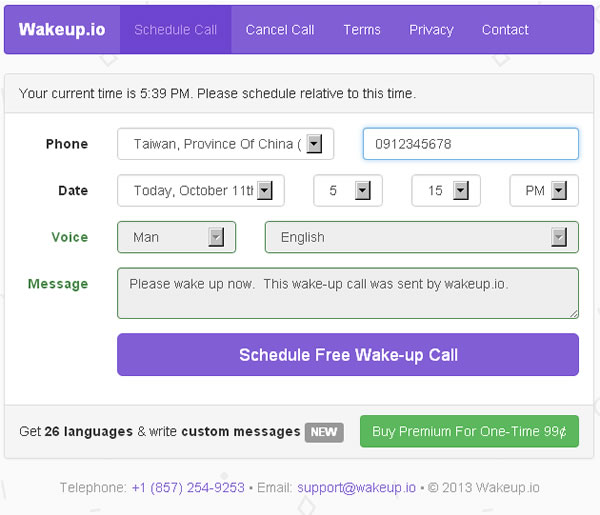The height and width of the screenshot is (515, 600).
Task: Click support@wakeup.io email link
Action: pos(356,488)
